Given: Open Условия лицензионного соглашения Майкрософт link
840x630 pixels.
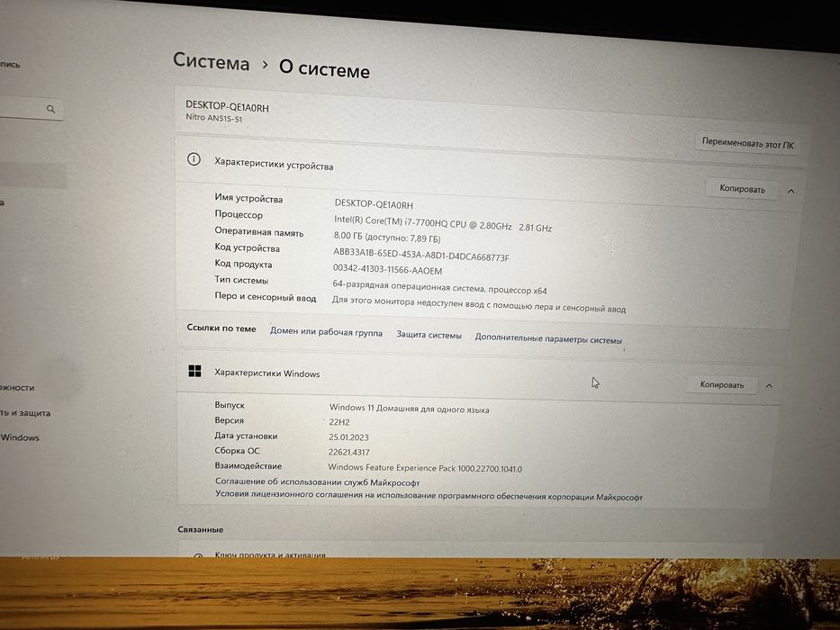Looking at the screenshot, I should (x=429, y=496).
